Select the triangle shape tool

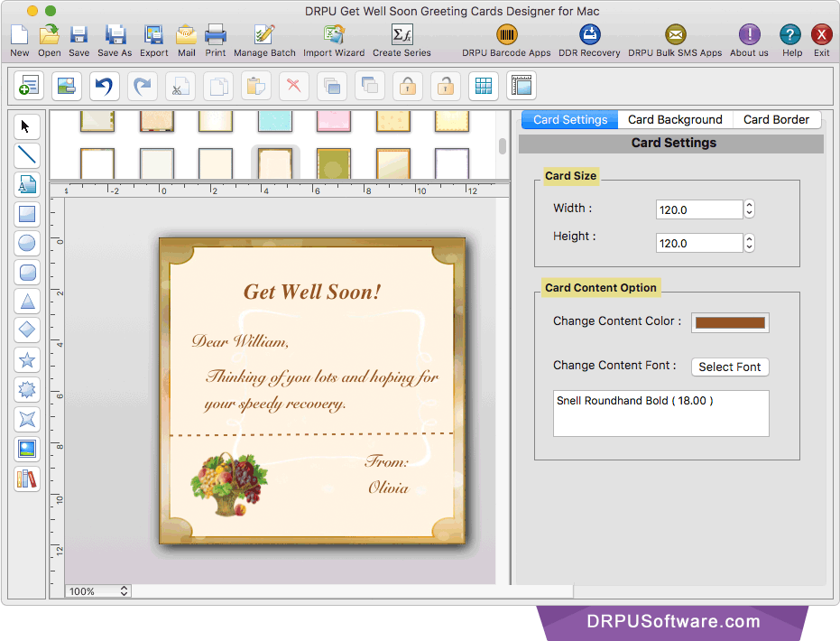(x=27, y=302)
